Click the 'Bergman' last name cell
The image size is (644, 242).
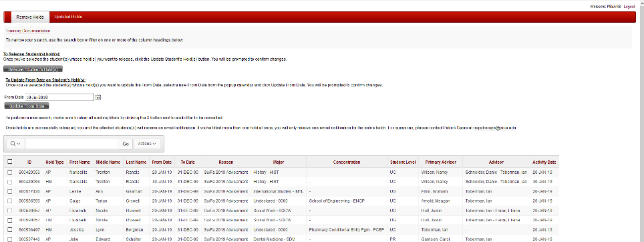tap(135, 229)
